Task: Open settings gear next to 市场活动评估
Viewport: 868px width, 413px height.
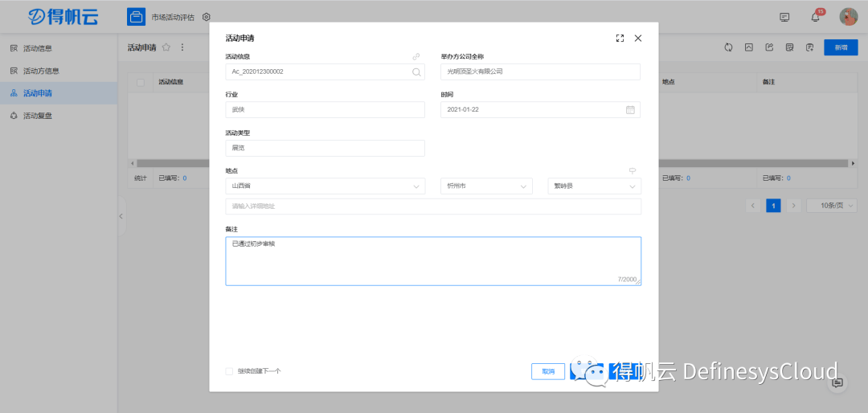Action: [x=207, y=17]
